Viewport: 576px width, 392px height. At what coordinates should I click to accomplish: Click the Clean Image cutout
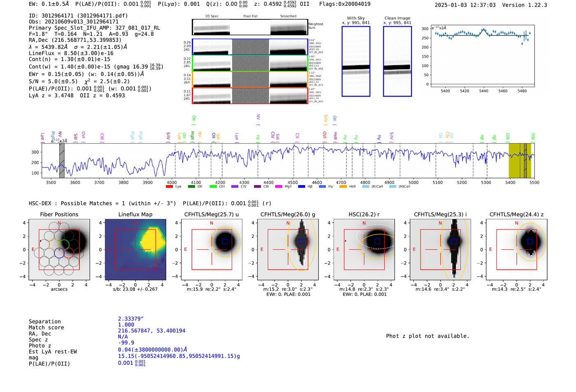click(397, 61)
